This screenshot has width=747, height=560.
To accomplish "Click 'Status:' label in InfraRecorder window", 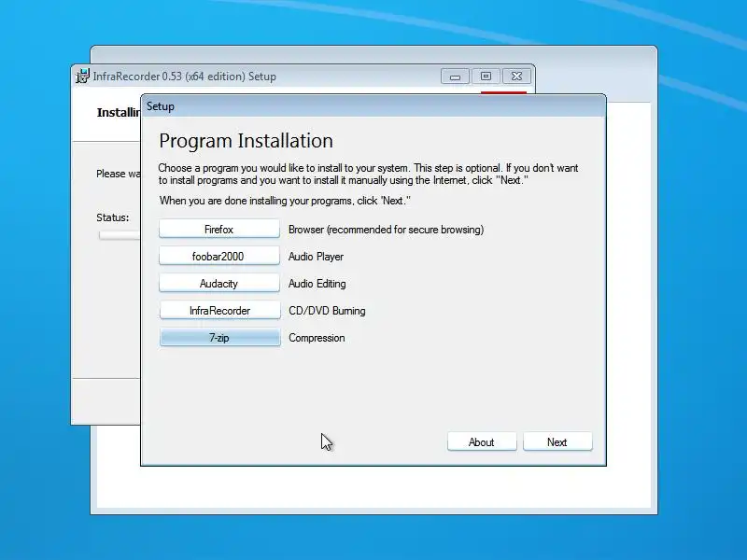I will click(112, 217).
